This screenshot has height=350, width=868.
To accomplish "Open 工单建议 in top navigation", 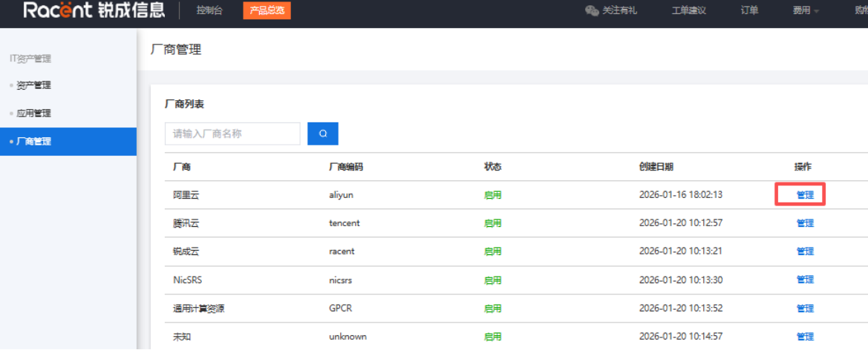I will (x=688, y=11).
